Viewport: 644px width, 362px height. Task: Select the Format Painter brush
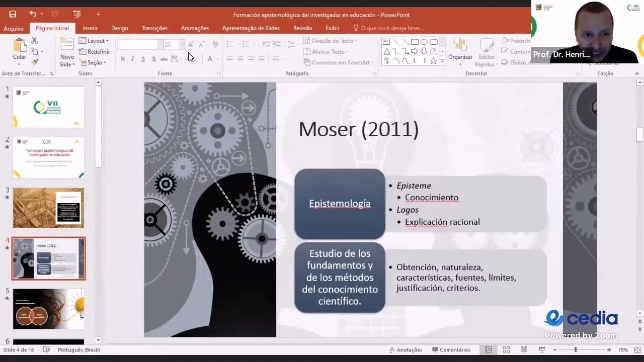[34, 62]
